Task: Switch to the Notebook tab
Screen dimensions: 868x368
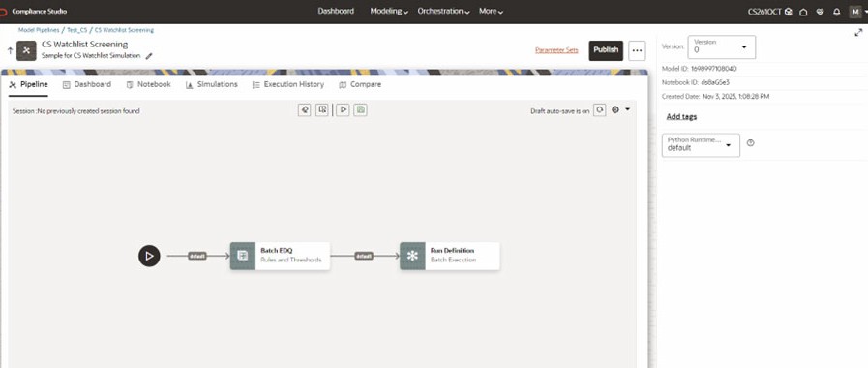Action: tap(148, 85)
